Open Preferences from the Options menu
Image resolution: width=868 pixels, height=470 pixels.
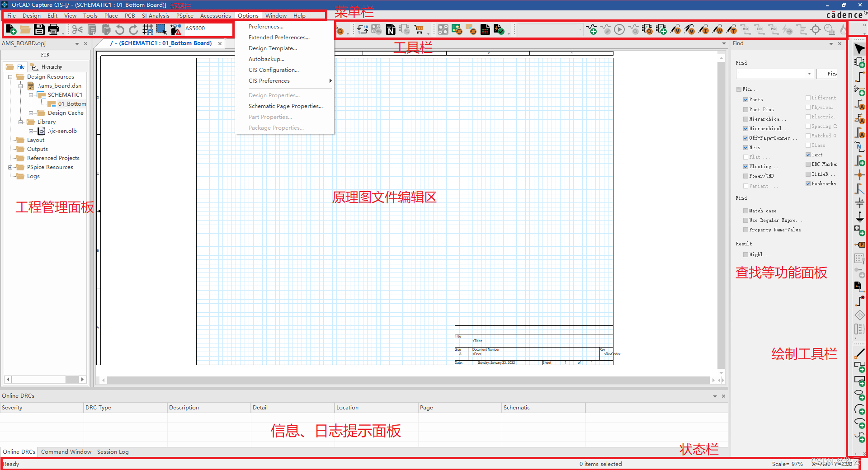tap(266, 27)
